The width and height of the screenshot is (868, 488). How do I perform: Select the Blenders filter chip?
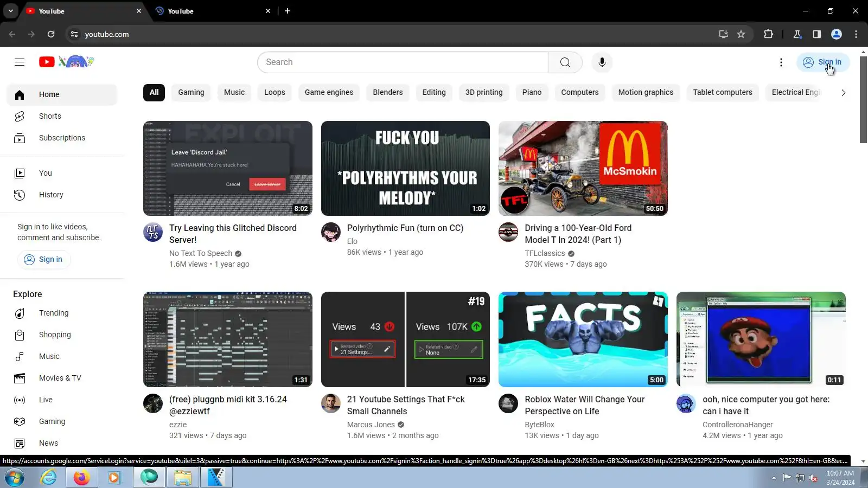(388, 92)
